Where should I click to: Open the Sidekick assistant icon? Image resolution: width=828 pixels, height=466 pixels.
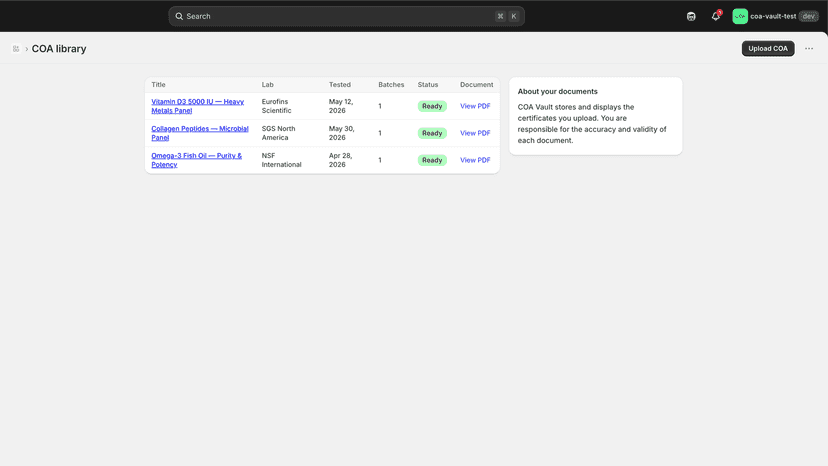pos(691,16)
